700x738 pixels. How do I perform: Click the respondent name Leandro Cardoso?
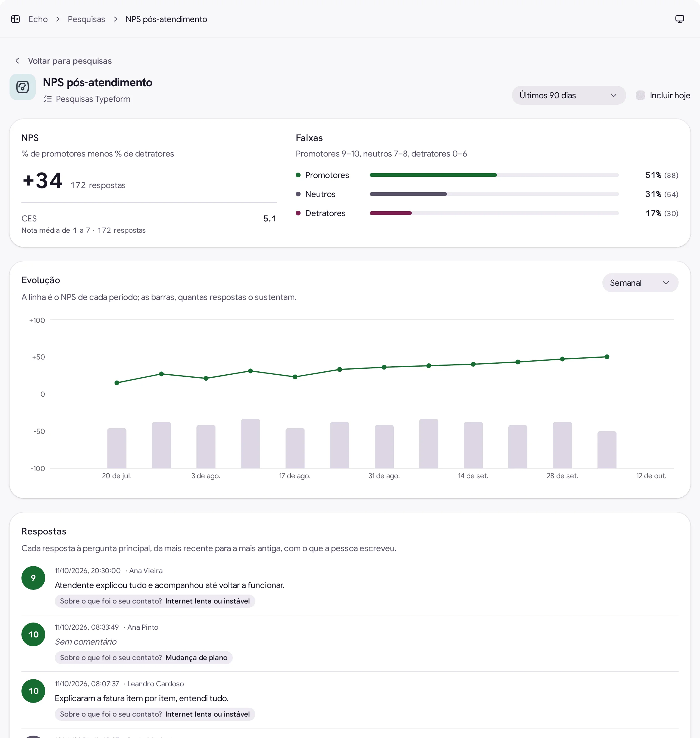pos(156,684)
